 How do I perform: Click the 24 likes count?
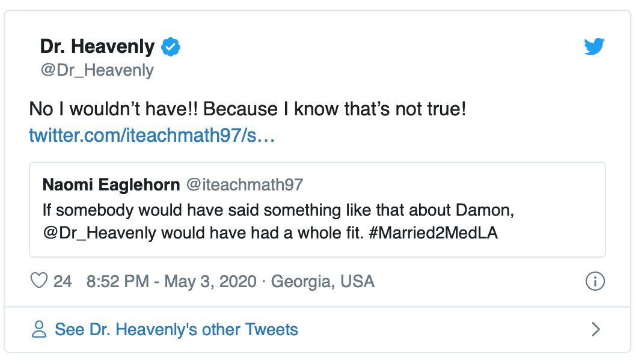click(63, 281)
